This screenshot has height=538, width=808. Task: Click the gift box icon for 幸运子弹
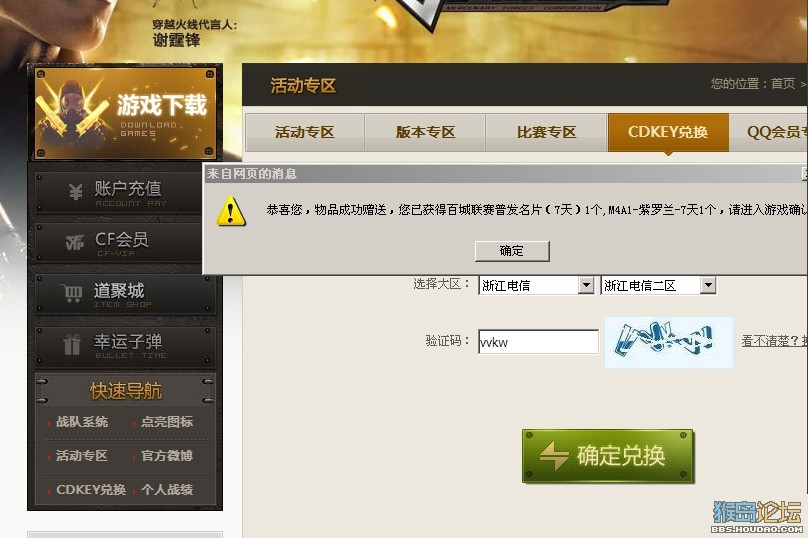click(72, 345)
